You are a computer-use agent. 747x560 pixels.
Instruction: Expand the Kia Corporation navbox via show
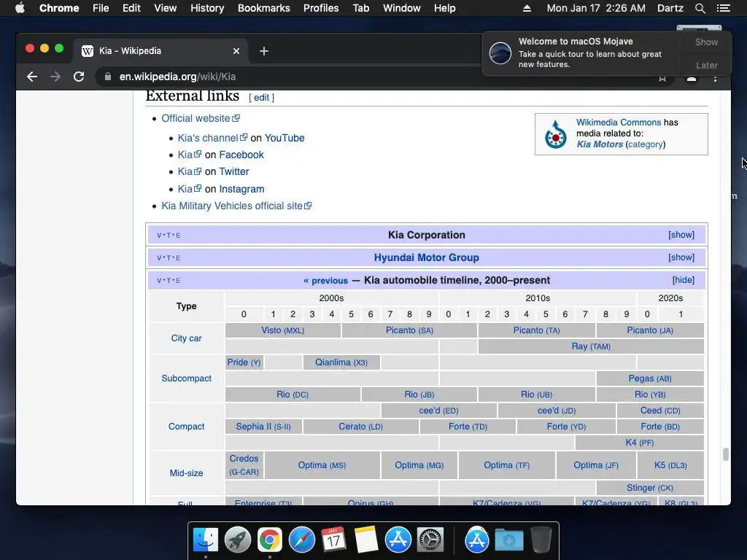(681, 235)
